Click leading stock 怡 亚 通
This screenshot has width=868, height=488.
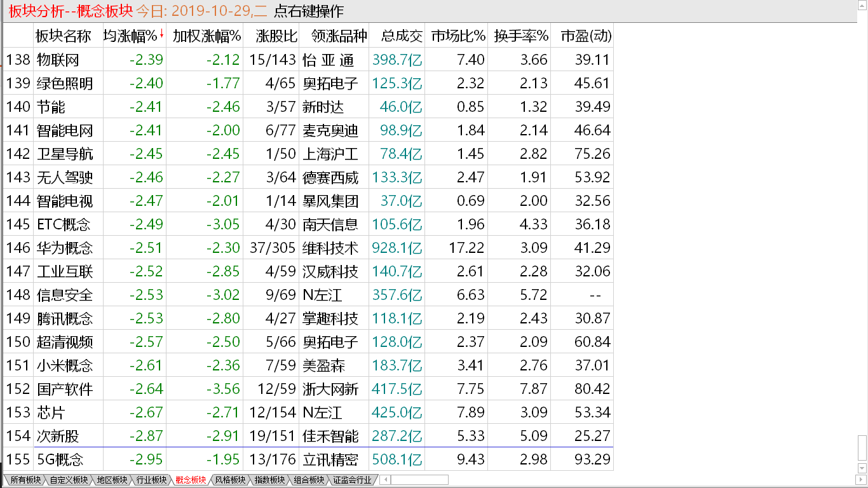pos(329,60)
